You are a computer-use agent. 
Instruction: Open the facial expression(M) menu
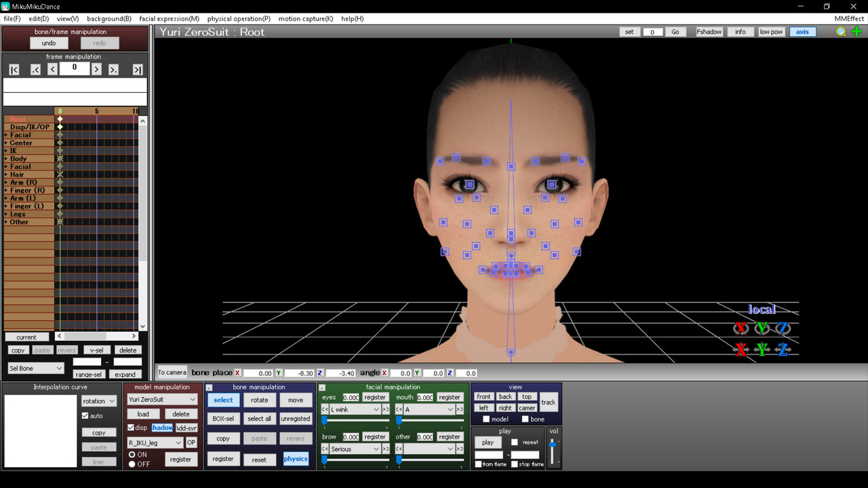[x=169, y=19]
